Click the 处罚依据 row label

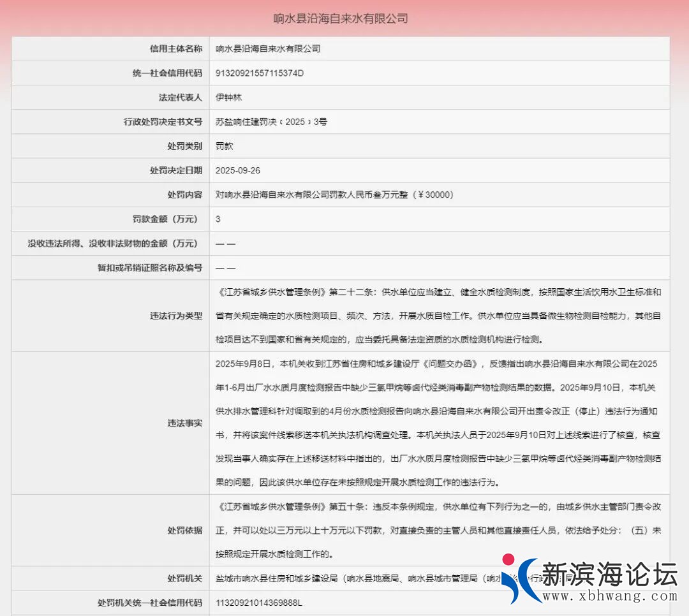click(x=185, y=530)
